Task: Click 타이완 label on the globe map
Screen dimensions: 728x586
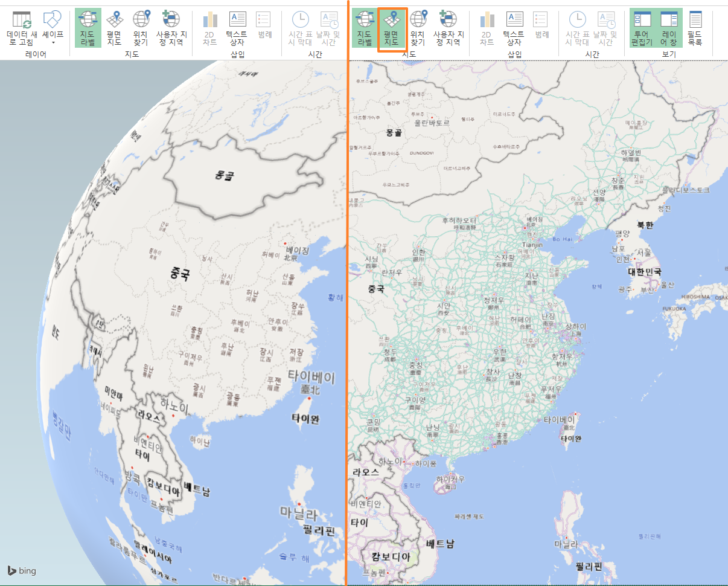Action: tap(305, 418)
